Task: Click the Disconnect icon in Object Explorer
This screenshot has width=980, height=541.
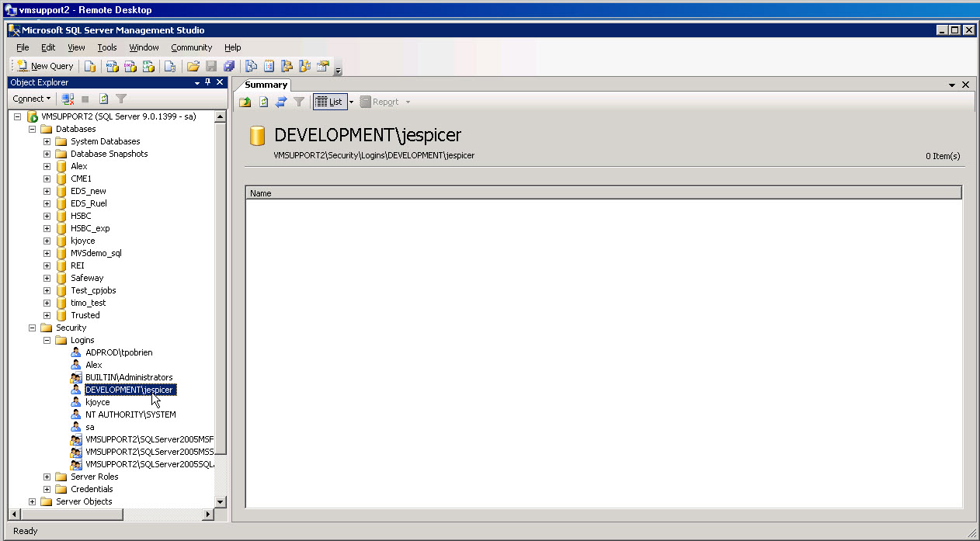Action: coord(68,99)
